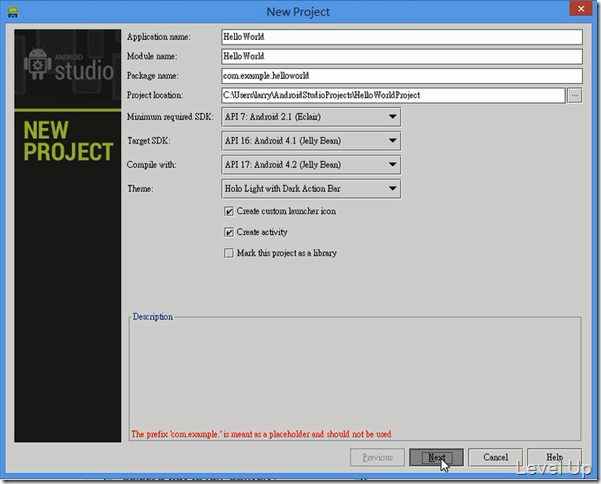601x484 pixels.
Task: Click the Project location path field
Action: (x=393, y=95)
